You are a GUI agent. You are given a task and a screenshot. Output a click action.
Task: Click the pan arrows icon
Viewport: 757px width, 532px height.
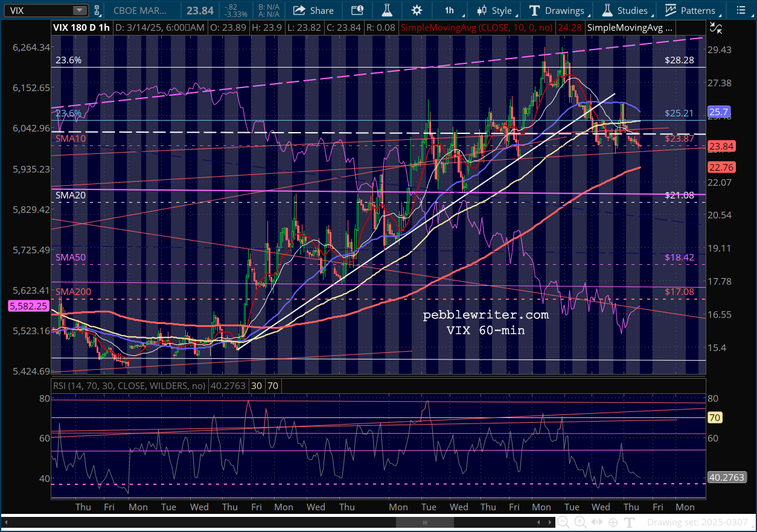(596, 522)
